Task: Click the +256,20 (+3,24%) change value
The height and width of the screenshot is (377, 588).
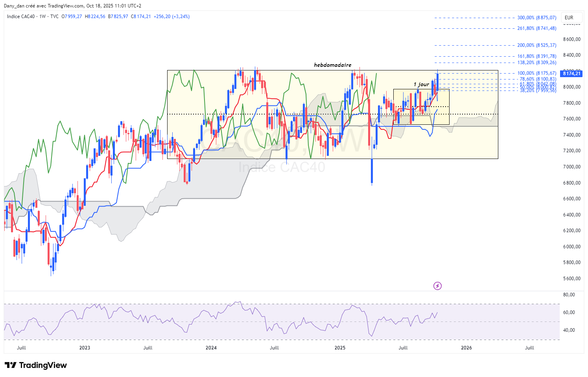Action: 171,17
